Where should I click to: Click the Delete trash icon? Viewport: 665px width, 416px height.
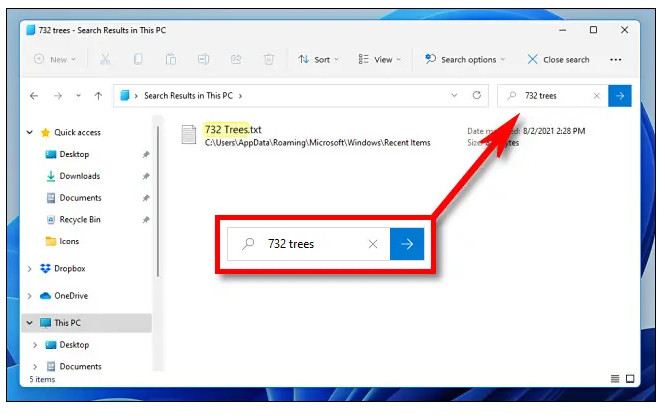tap(268, 60)
